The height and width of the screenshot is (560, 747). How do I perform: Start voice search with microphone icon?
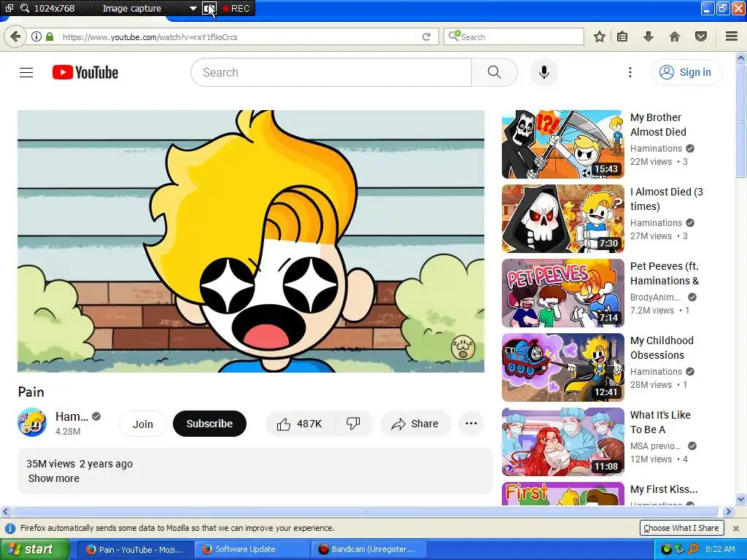point(543,72)
